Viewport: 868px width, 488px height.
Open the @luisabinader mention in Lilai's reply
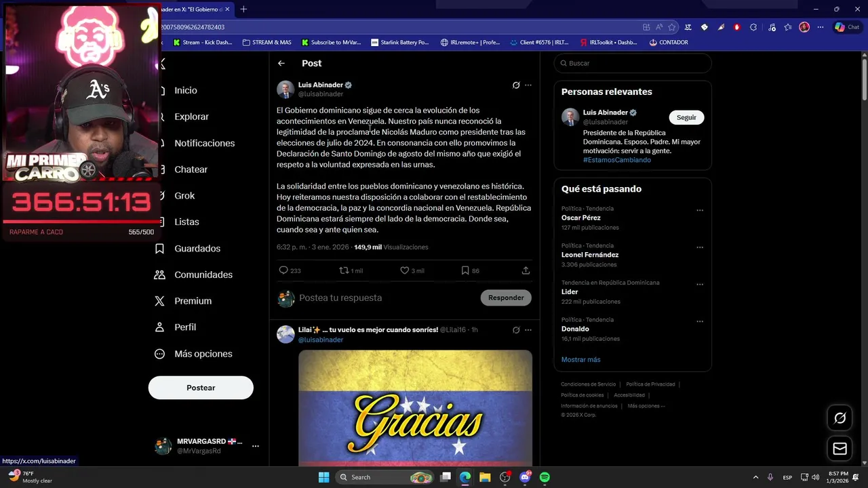pyautogui.click(x=321, y=340)
